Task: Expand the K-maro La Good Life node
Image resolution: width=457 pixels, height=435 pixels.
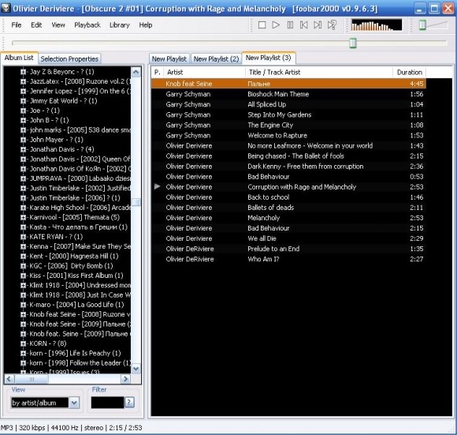Action: pyautogui.click(x=23, y=305)
